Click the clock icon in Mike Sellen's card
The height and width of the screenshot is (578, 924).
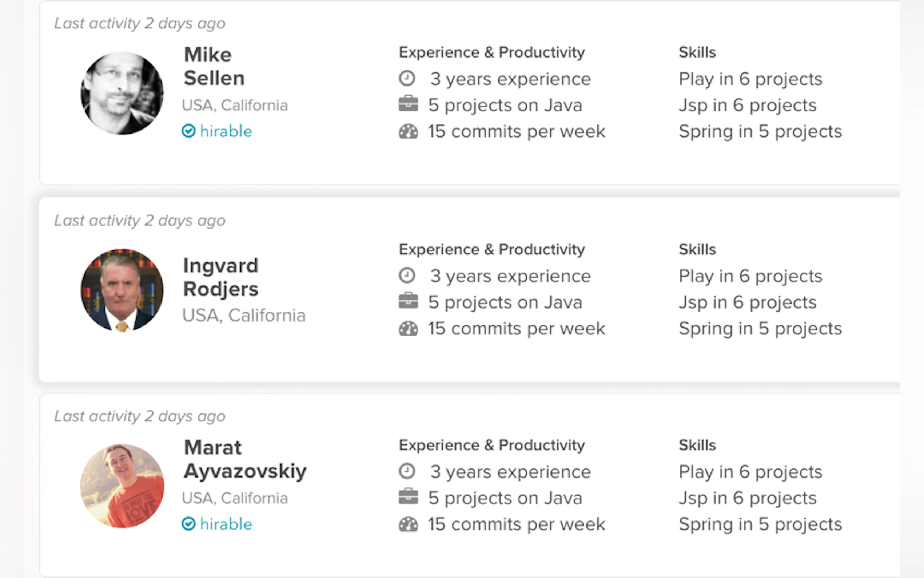407,78
